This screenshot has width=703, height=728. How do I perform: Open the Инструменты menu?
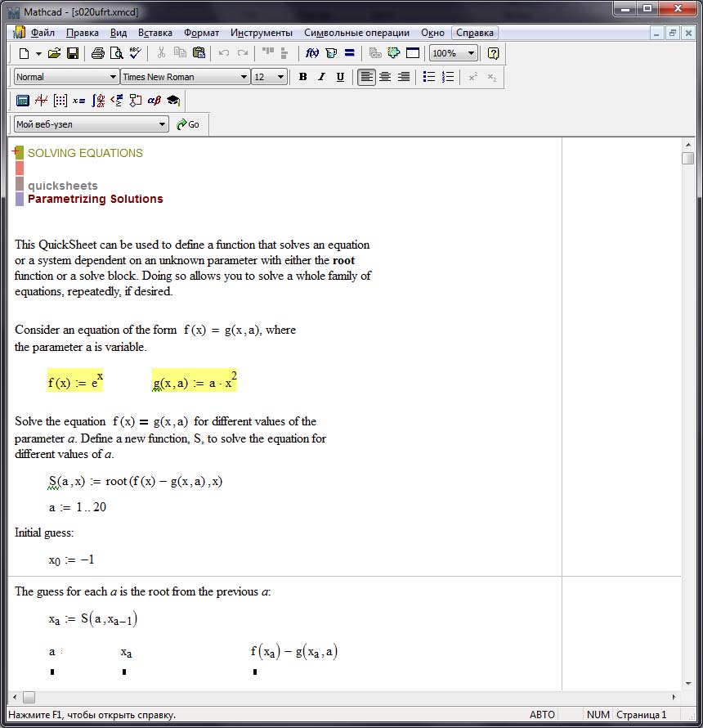point(262,33)
